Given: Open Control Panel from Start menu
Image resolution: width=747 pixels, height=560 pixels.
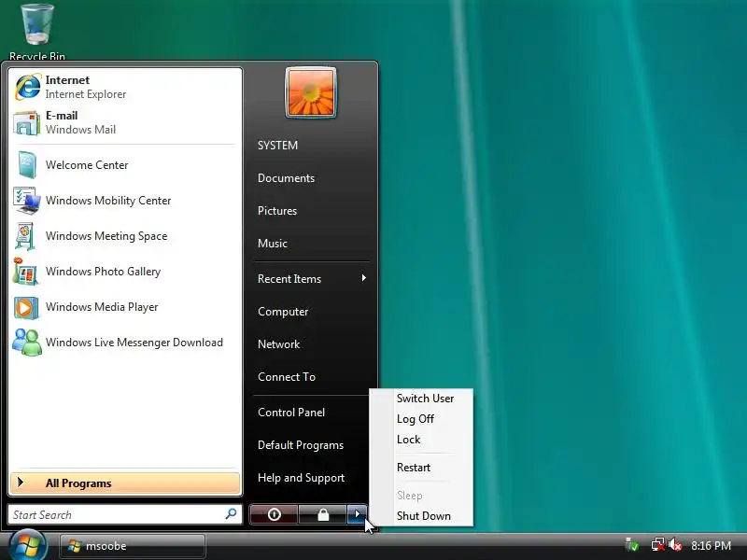Looking at the screenshot, I should 291,413.
